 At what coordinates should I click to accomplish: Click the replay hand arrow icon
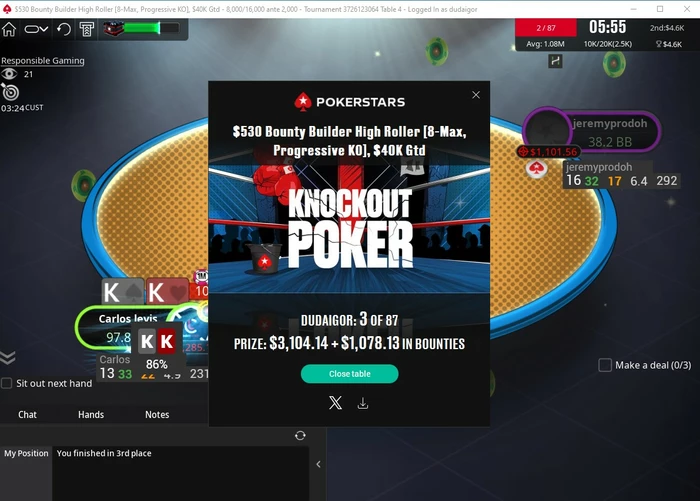pos(64,29)
